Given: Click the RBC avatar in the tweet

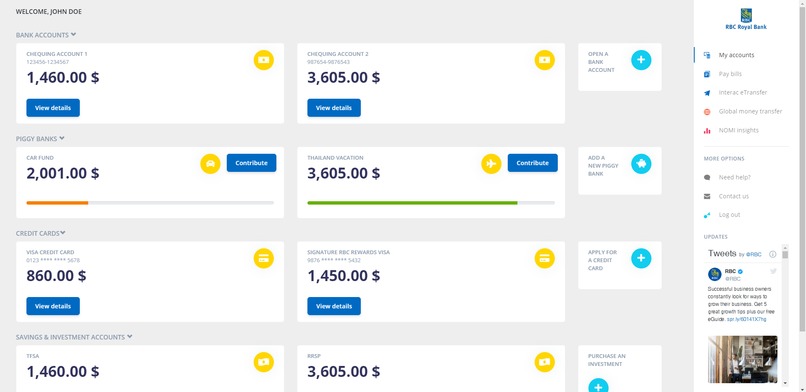Looking at the screenshot, I should point(715,274).
